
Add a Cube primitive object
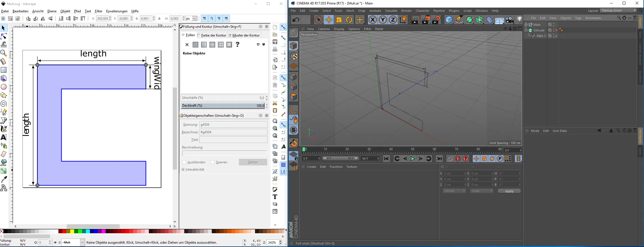point(449,20)
